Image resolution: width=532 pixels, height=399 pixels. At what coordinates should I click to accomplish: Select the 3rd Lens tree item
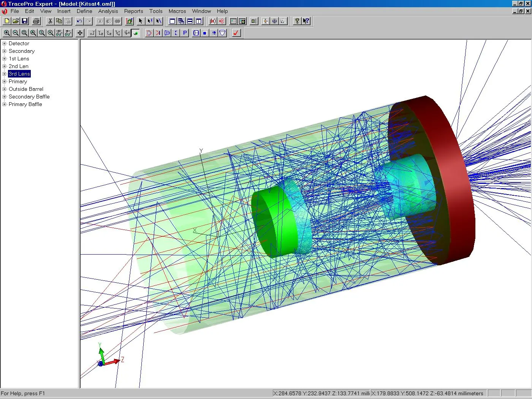pos(19,74)
